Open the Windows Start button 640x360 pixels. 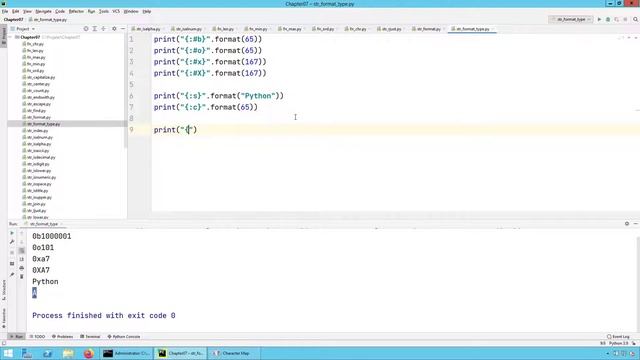tap(8, 353)
